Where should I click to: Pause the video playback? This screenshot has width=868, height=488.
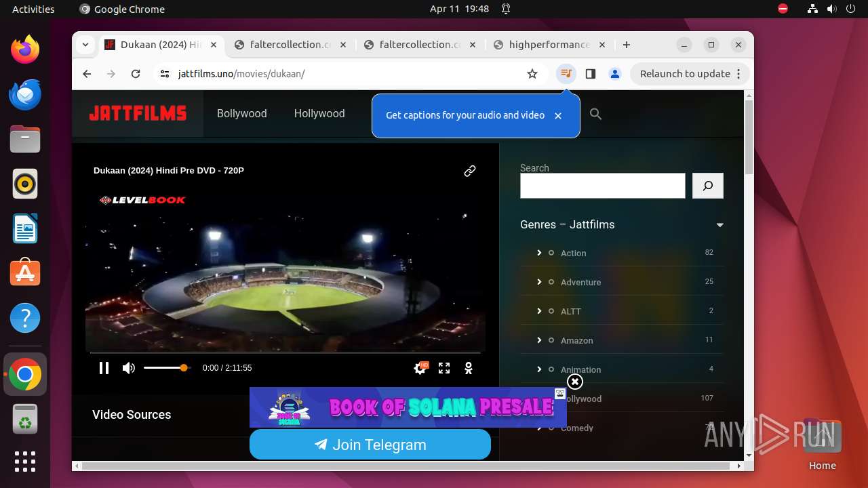click(104, 368)
